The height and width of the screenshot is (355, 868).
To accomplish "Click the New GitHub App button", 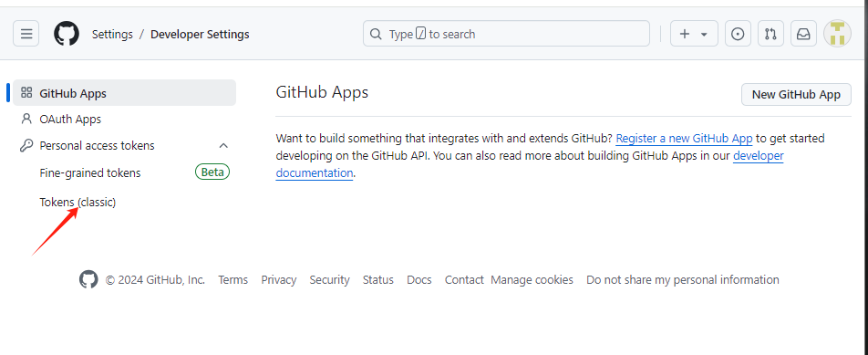I will (x=796, y=94).
